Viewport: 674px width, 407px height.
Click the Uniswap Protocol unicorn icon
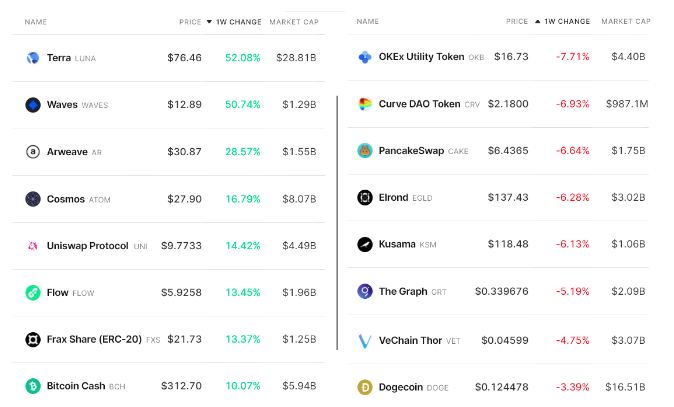pos(32,246)
